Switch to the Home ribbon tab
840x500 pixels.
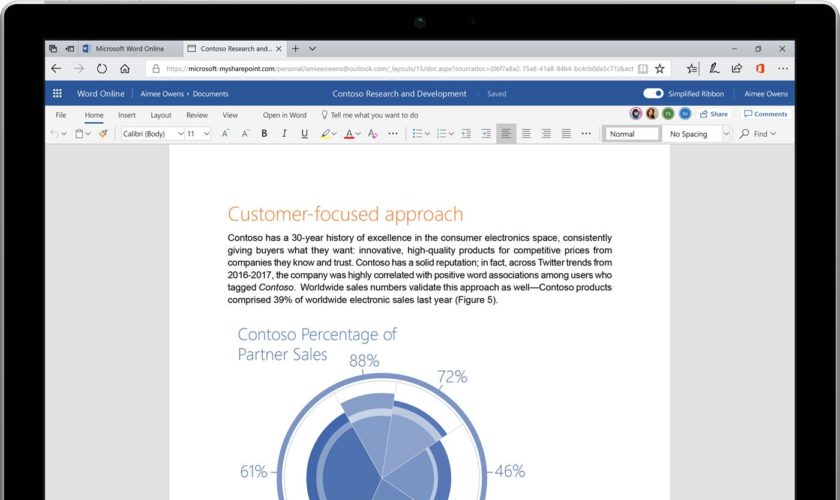(94, 115)
